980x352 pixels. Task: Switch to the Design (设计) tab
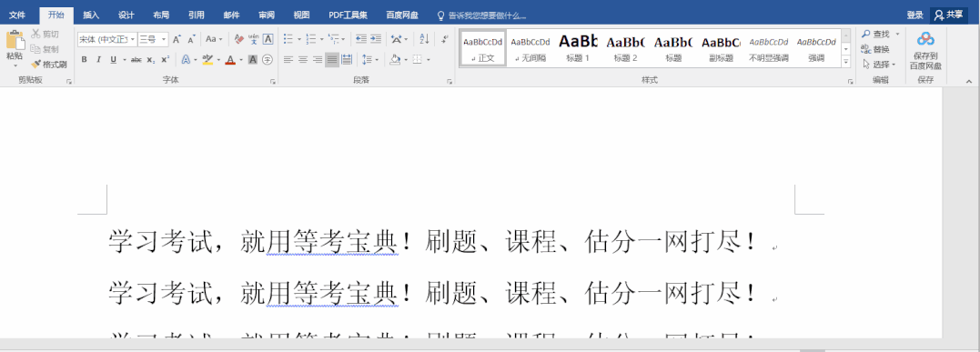pos(126,15)
